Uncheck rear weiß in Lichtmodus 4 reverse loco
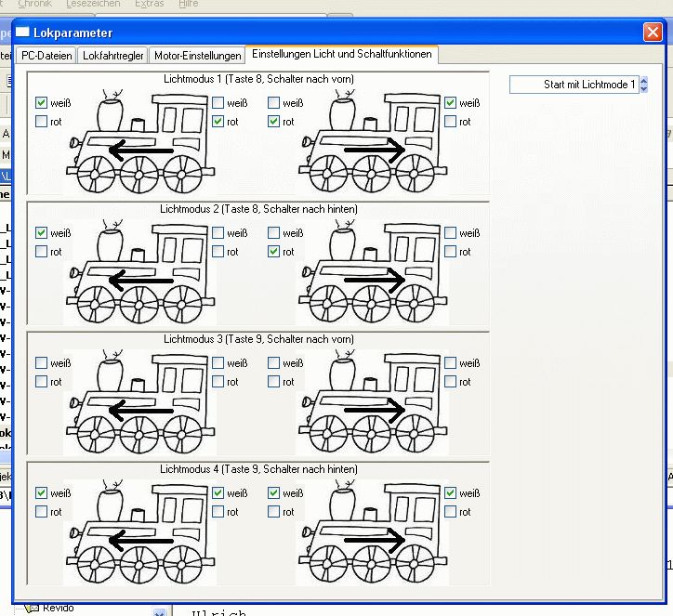Image resolution: width=673 pixels, height=616 pixels. [x=450, y=492]
